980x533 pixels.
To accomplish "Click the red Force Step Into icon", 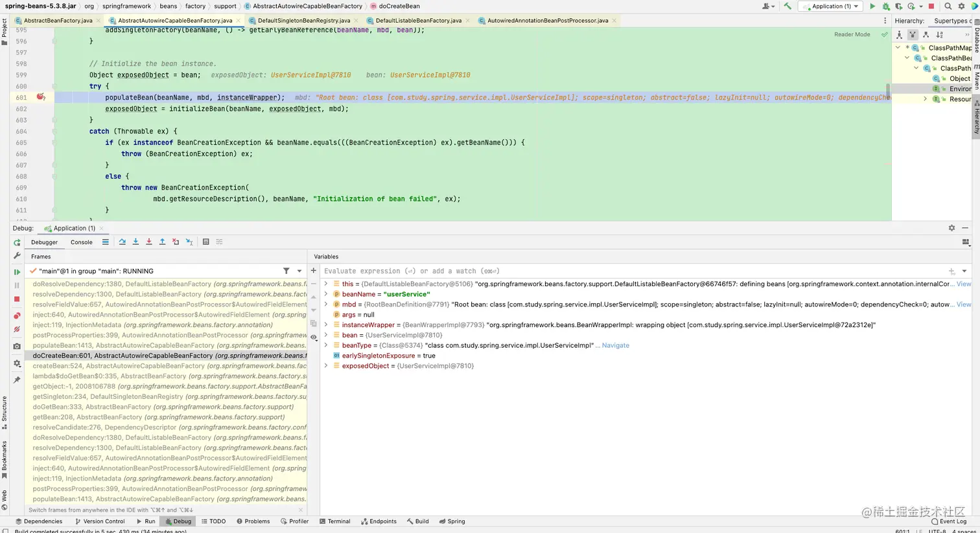I will [149, 242].
